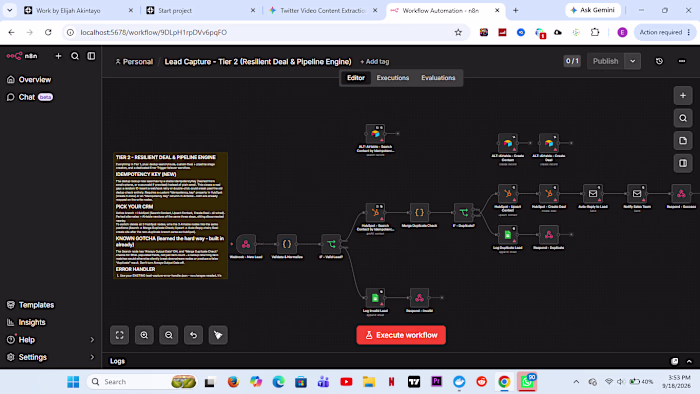
Task: Switch to the Evaluations tab
Action: [x=438, y=78]
